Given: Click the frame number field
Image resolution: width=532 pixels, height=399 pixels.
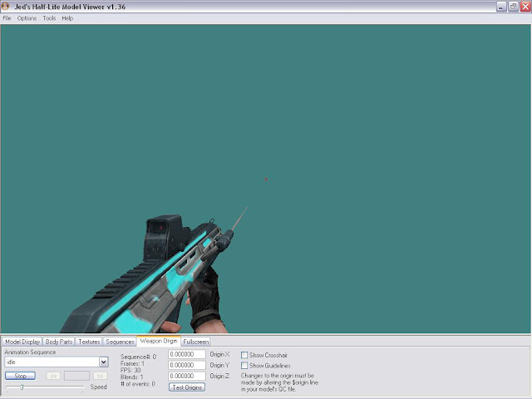Looking at the screenshot, I should click(76, 376).
